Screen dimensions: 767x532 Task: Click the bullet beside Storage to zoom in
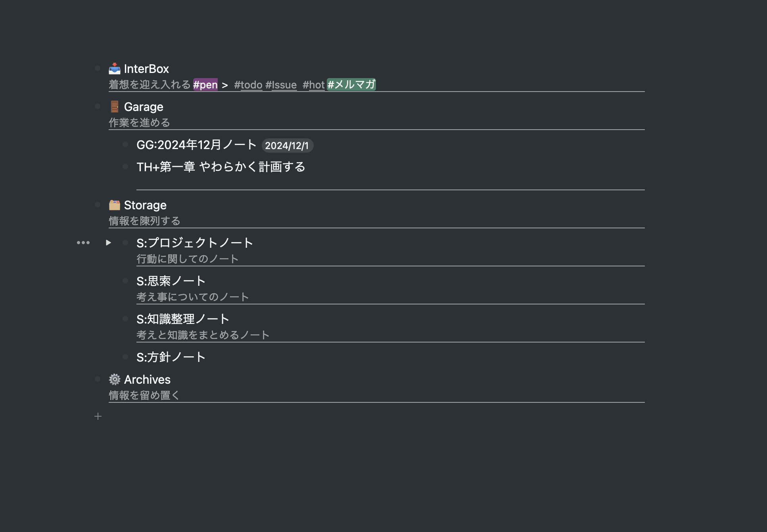click(98, 204)
